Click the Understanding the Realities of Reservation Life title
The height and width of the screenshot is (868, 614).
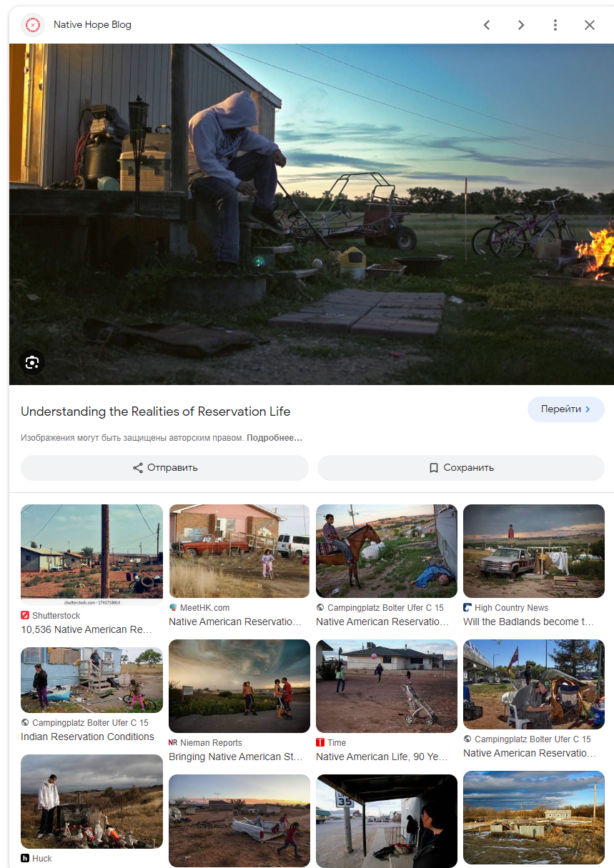[155, 411]
